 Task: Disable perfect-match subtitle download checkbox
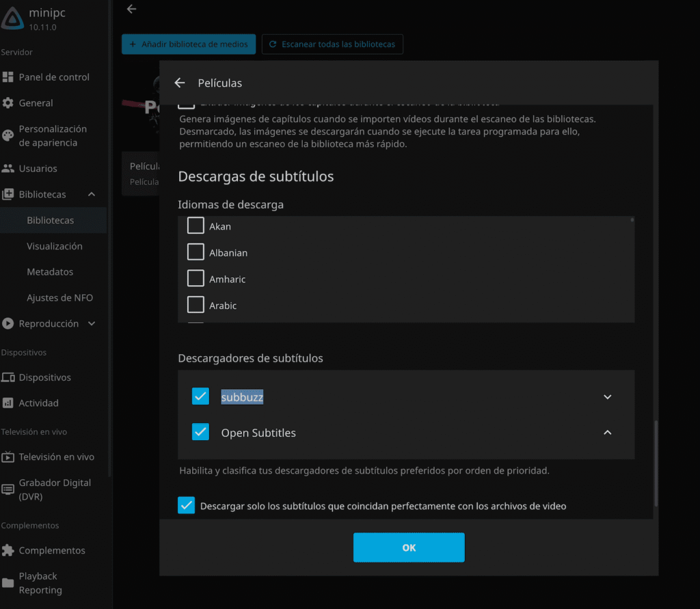click(x=186, y=506)
